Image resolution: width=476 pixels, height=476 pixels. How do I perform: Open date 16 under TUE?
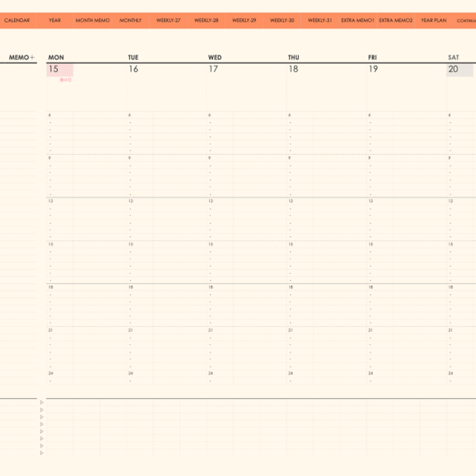tap(133, 69)
